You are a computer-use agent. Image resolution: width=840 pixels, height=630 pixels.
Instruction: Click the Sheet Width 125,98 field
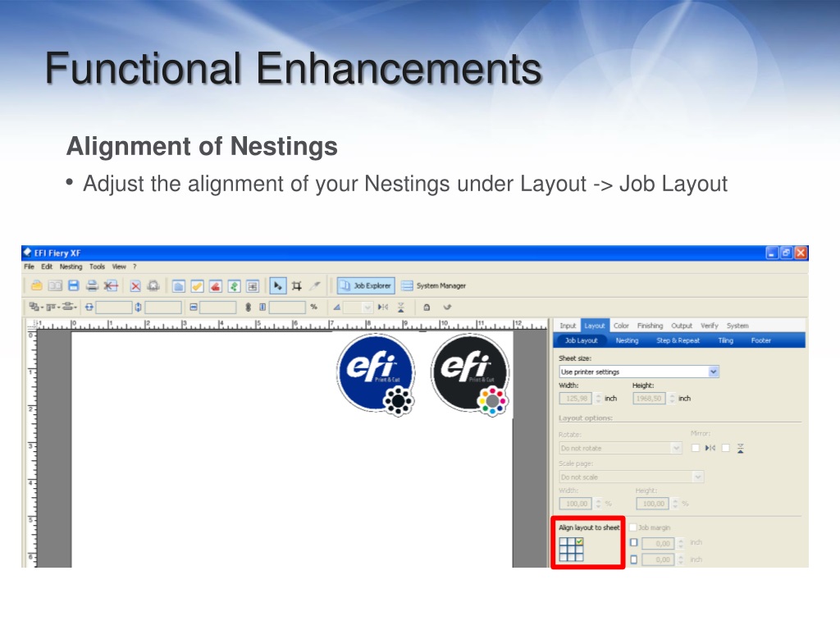576,398
